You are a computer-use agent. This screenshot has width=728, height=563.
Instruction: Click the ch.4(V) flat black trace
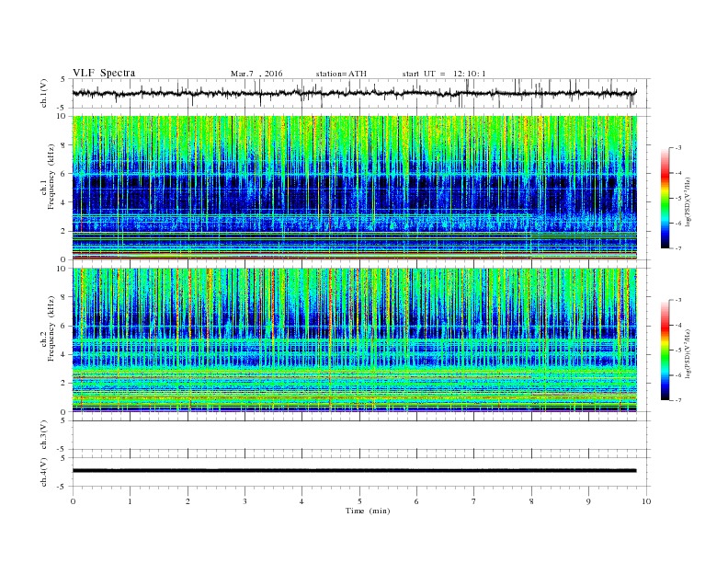354,471
